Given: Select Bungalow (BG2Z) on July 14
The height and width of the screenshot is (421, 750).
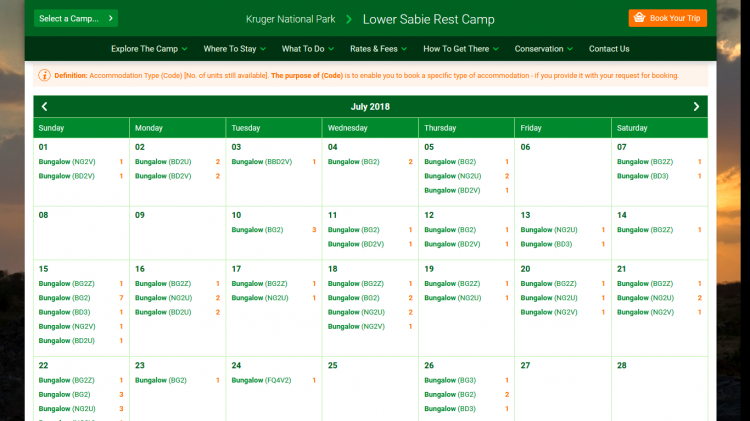Looking at the screenshot, I should click(x=645, y=230).
